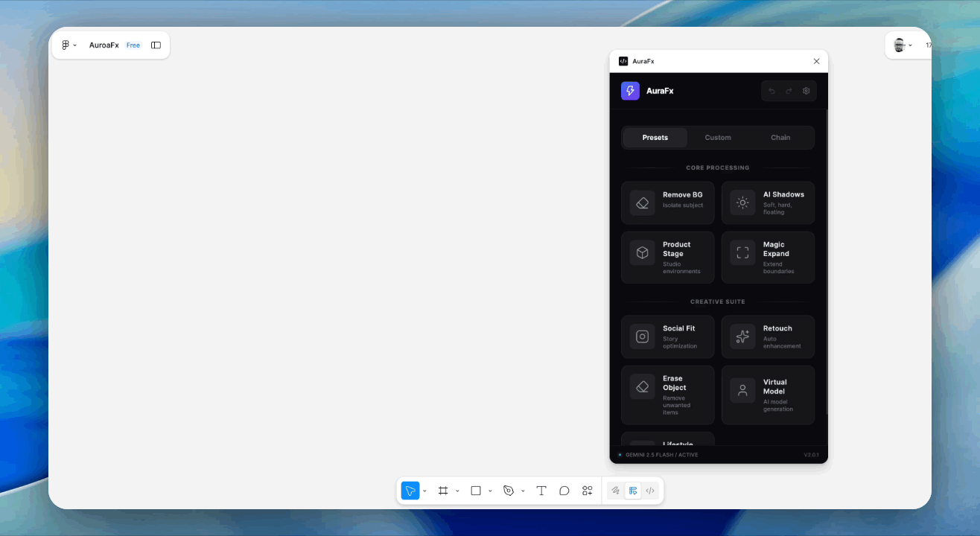Viewport: 980px width, 536px height.
Task: Switch to the Chain tab
Action: pos(780,138)
